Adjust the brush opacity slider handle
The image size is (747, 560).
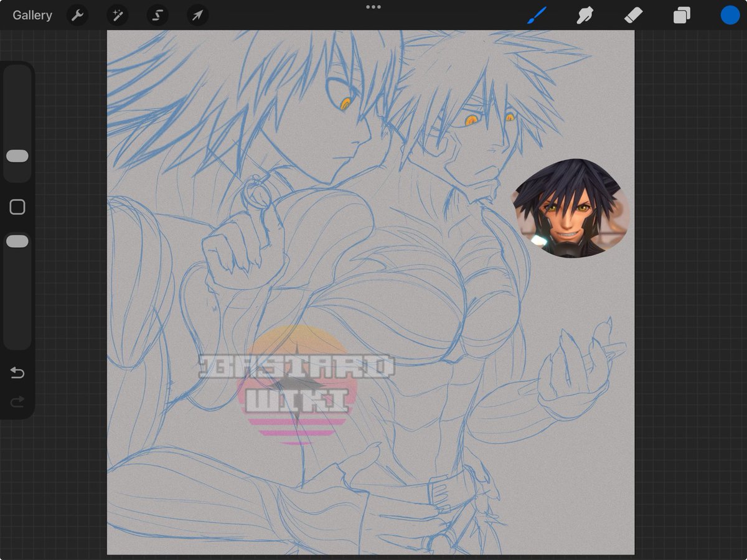(x=17, y=241)
